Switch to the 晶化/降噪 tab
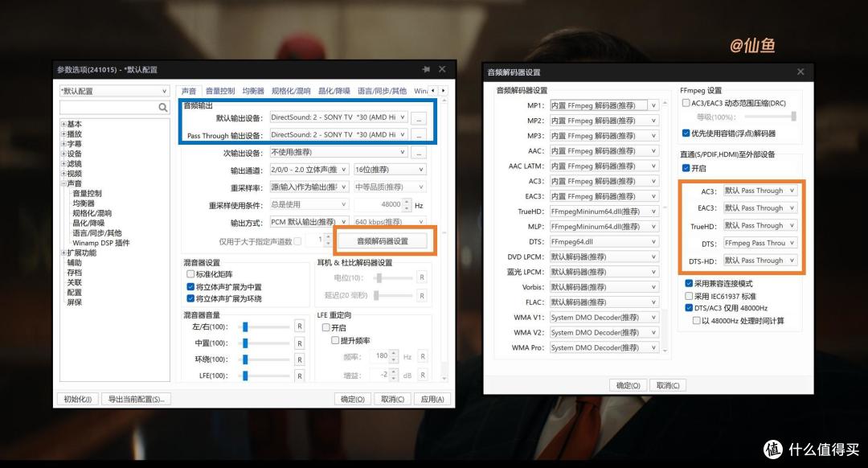The image size is (868, 468). pos(334,91)
